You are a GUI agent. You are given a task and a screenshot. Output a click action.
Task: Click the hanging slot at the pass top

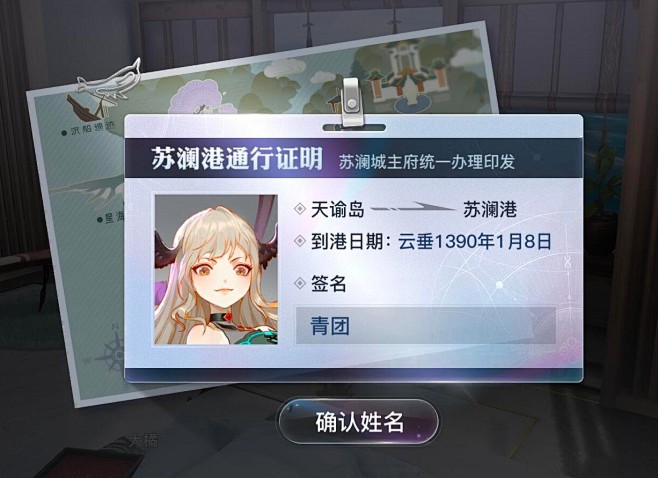(354, 127)
